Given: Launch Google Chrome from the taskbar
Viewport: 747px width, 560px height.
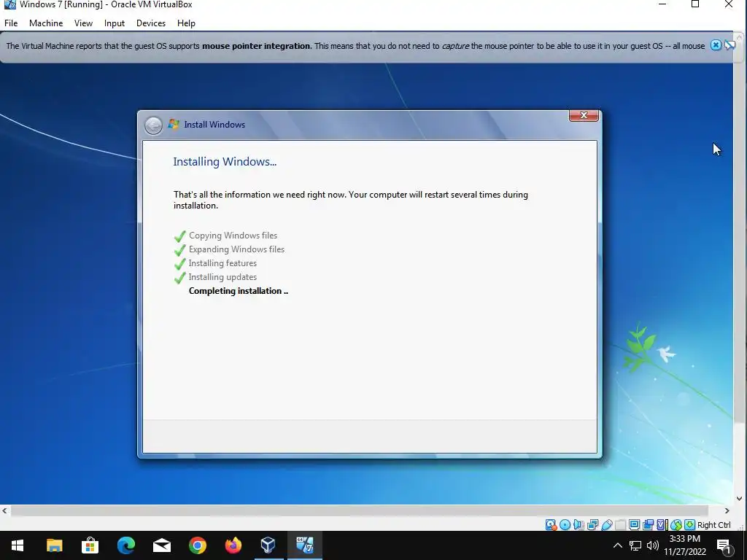Looking at the screenshot, I should (x=197, y=545).
